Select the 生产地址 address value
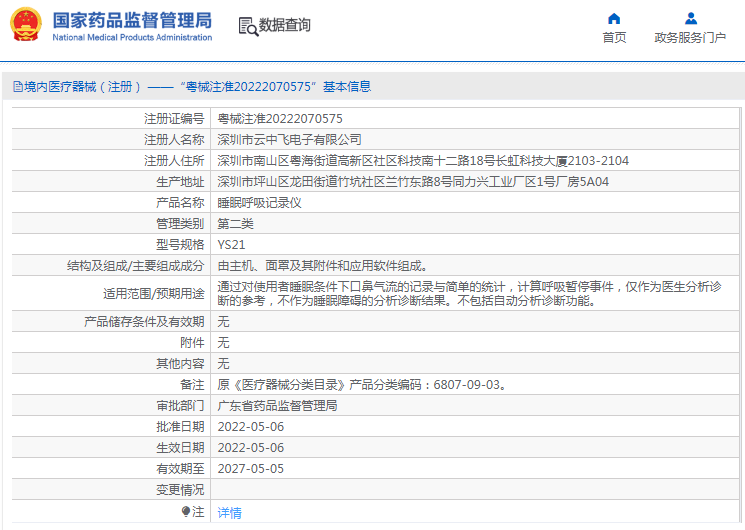745x530 pixels. point(413,182)
